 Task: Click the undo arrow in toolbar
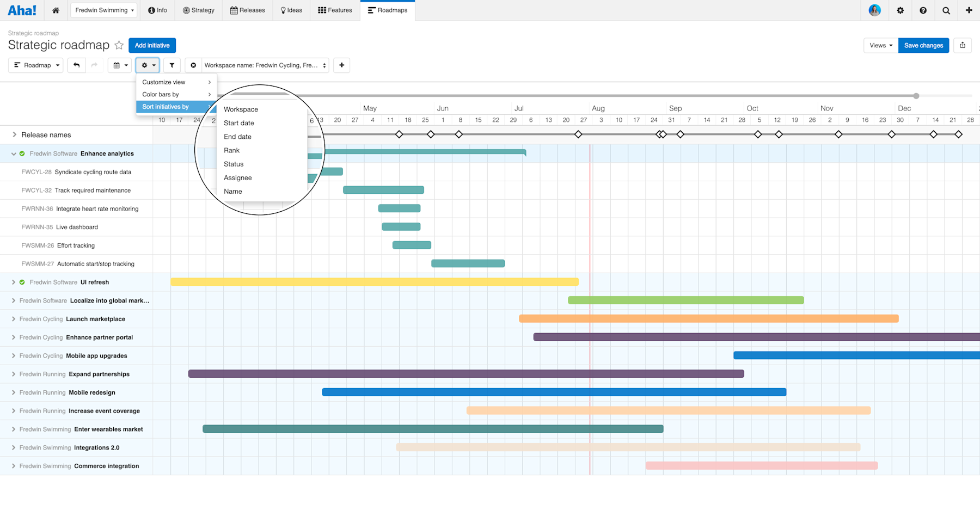[x=76, y=65]
